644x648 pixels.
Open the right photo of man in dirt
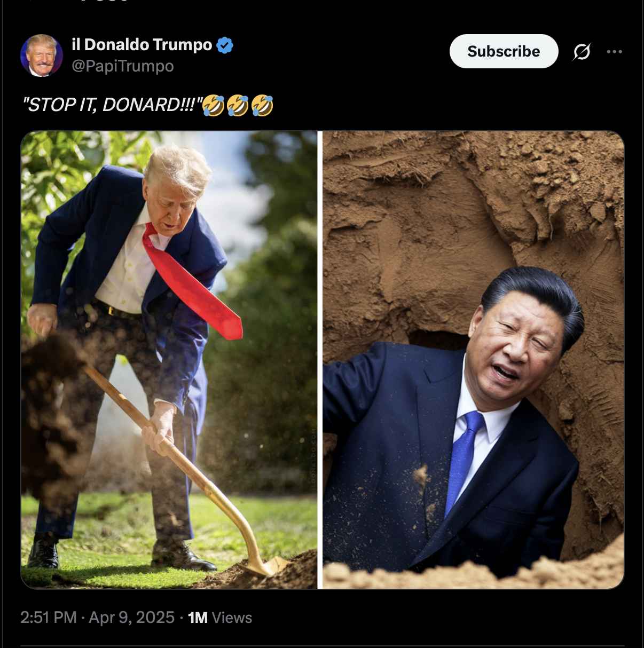pyautogui.click(x=473, y=360)
